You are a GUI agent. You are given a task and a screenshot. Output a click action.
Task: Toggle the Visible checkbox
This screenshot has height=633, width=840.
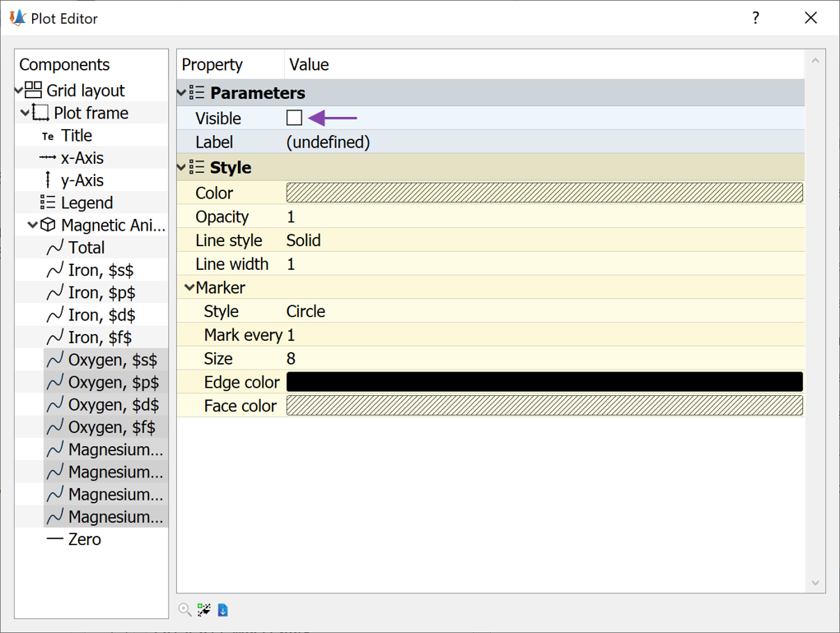pos(294,118)
